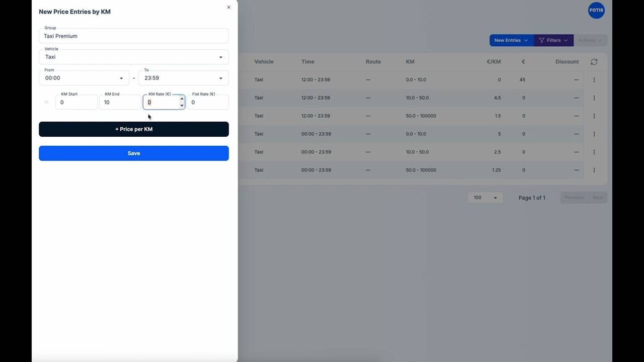
Task: Remove the KM price row with X icon
Action: point(46,102)
